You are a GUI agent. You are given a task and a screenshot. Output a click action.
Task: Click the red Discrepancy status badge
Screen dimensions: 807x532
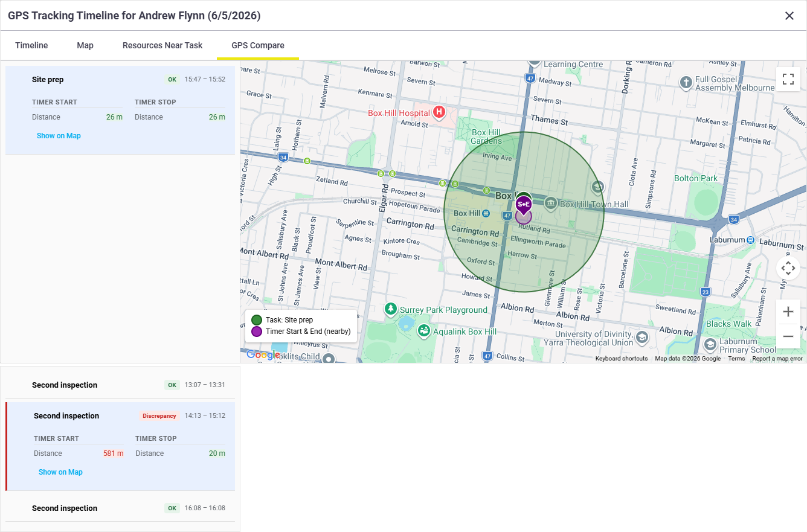coord(159,416)
